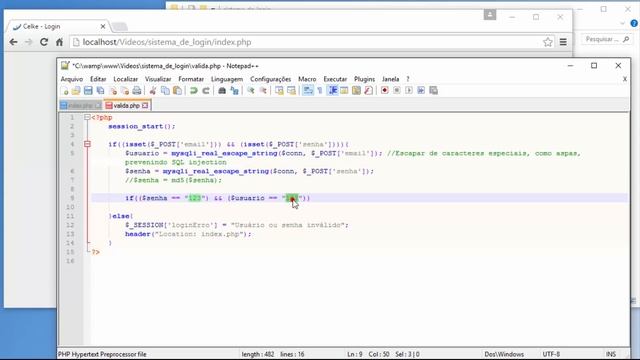The image size is (640, 360).
Task: Open the Formatar menu
Action: (x=191, y=79)
